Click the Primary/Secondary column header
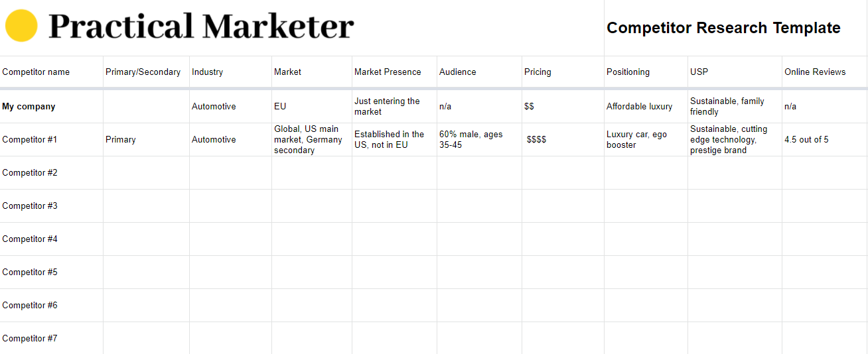 (143, 72)
